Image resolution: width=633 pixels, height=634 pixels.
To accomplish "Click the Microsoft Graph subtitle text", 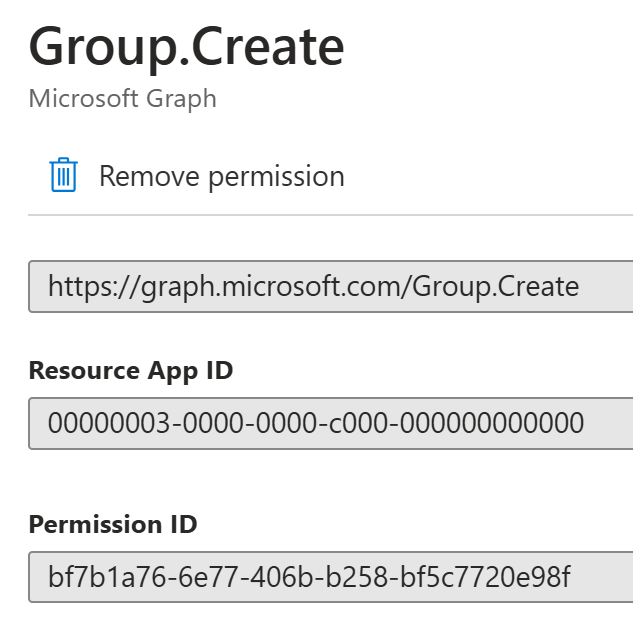I will [x=122, y=99].
